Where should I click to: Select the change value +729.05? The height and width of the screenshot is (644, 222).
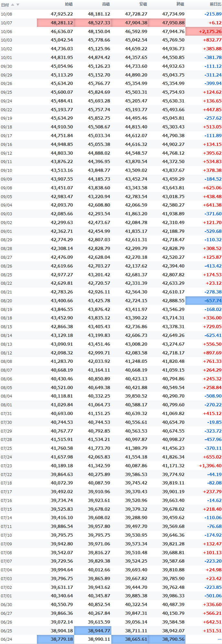(212, 327)
